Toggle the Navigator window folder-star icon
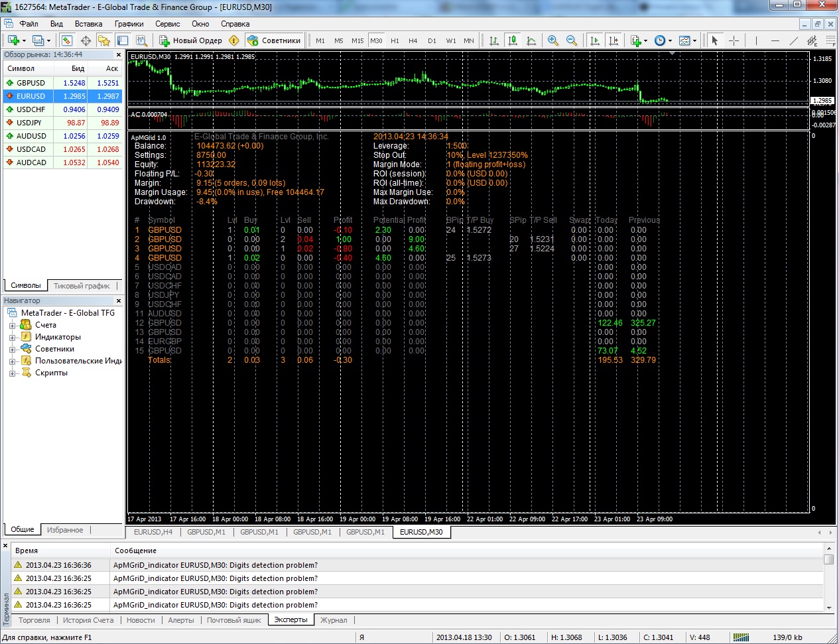This screenshot has width=839, height=644. 104,40
